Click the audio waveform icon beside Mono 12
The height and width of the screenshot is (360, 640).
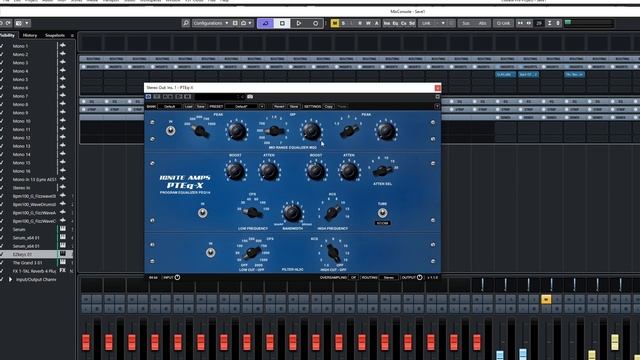click(62, 138)
